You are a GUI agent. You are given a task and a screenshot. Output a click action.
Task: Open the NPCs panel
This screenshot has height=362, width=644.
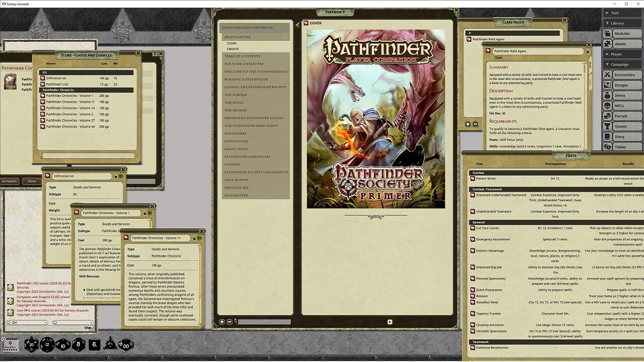click(622, 106)
